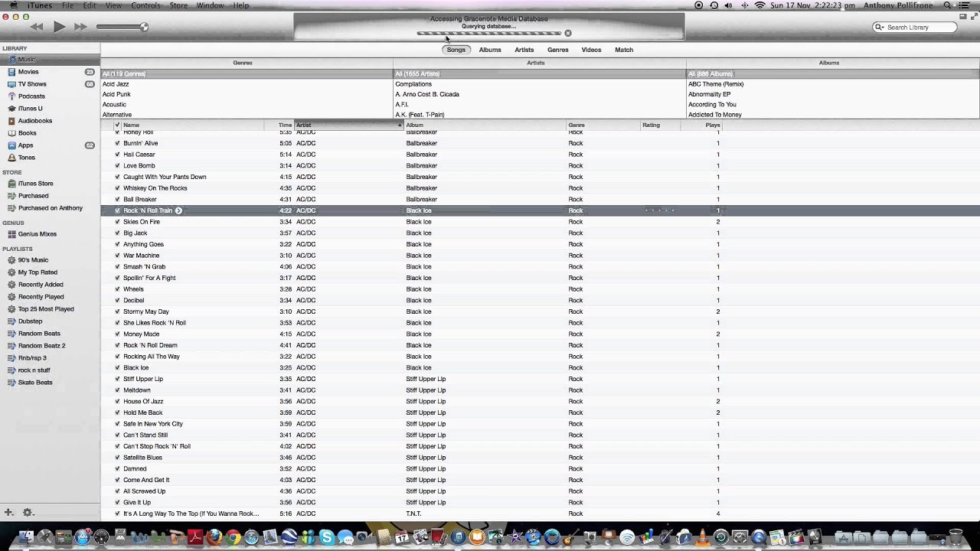980x551 pixels.
Task: Open the gear actions menu at bottom
Action: 28,513
